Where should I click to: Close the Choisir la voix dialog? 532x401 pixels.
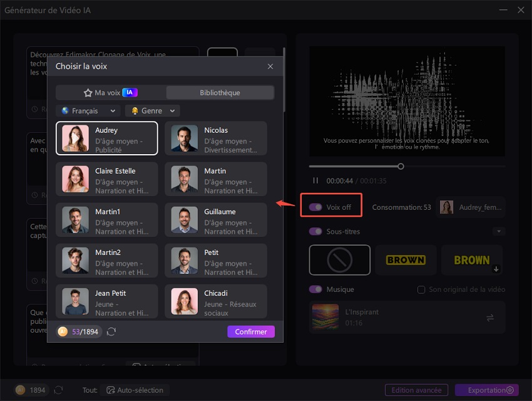click(270, 66)
